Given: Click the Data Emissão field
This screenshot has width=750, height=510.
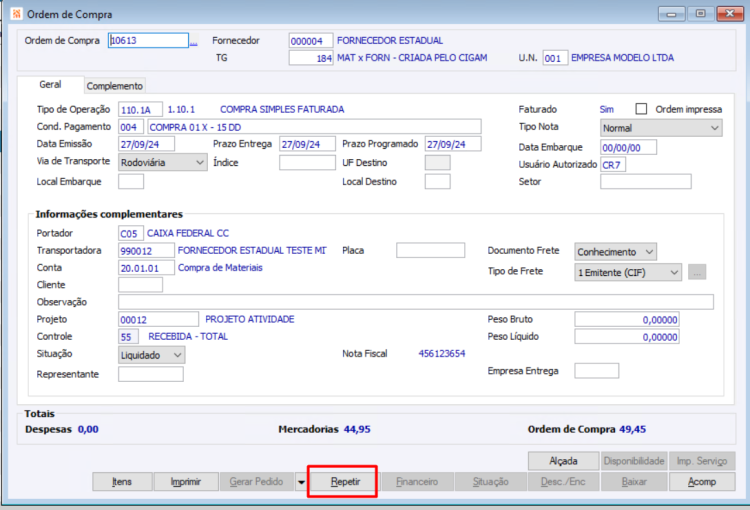Looking at the screenshot, I should (146, 144).
